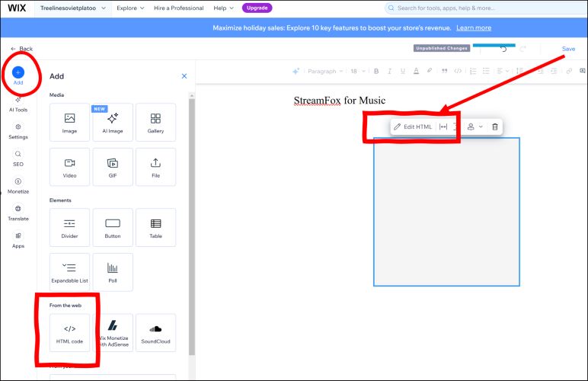Open the text alignment dropdown
This screenshot has height=381, width=588.
pyautogui.click(x=503, y=71)
